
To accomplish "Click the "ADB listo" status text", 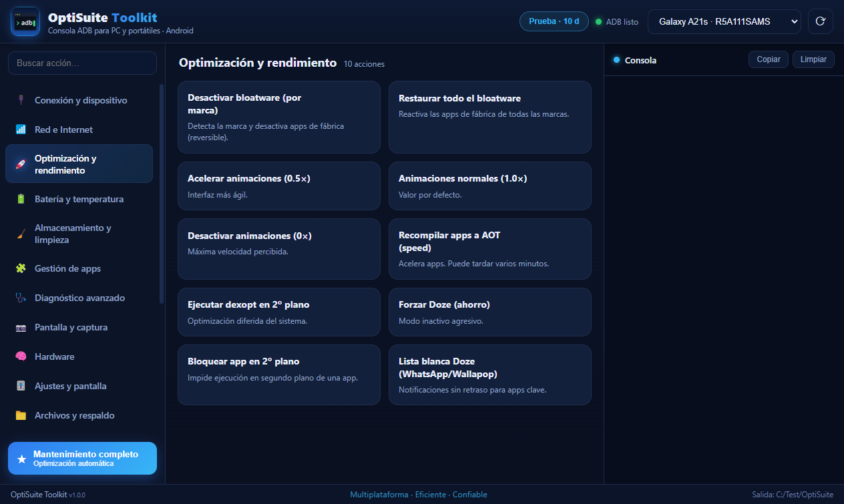I will click(x=622, y=21).
